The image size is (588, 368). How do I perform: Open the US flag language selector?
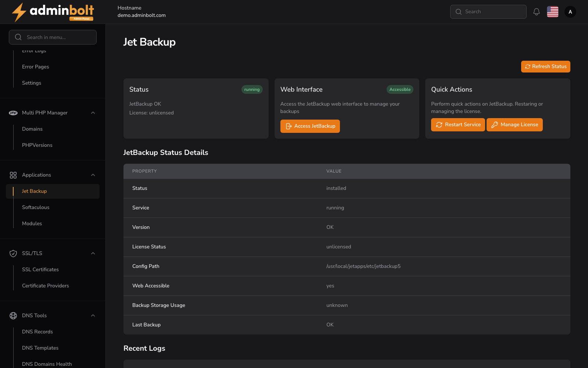(553, 12)
